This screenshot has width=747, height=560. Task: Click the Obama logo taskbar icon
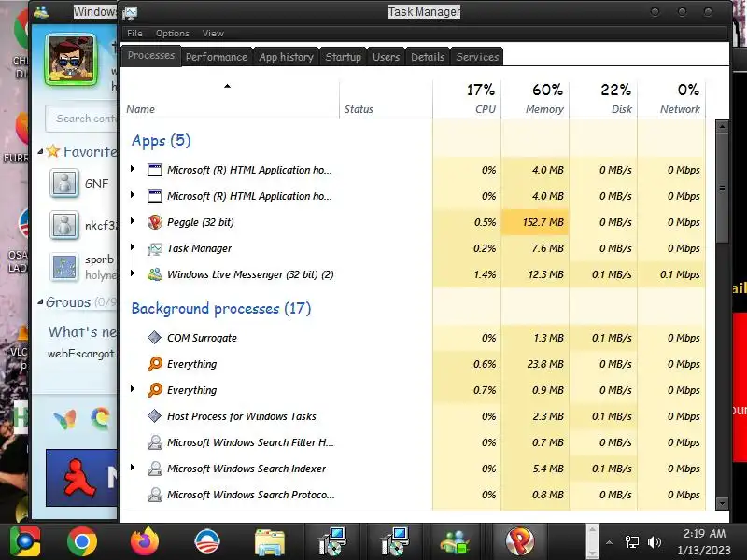[x=207, y=542]
